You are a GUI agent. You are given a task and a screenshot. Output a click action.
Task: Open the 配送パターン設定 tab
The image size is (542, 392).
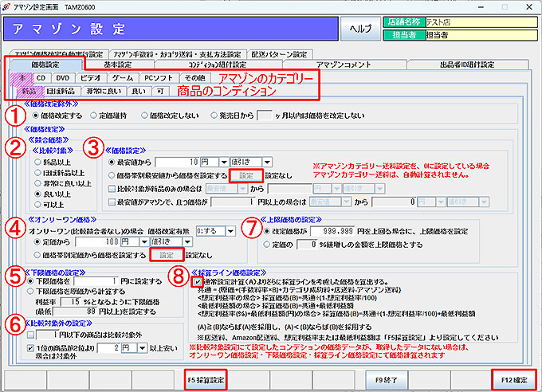(279, 54)
